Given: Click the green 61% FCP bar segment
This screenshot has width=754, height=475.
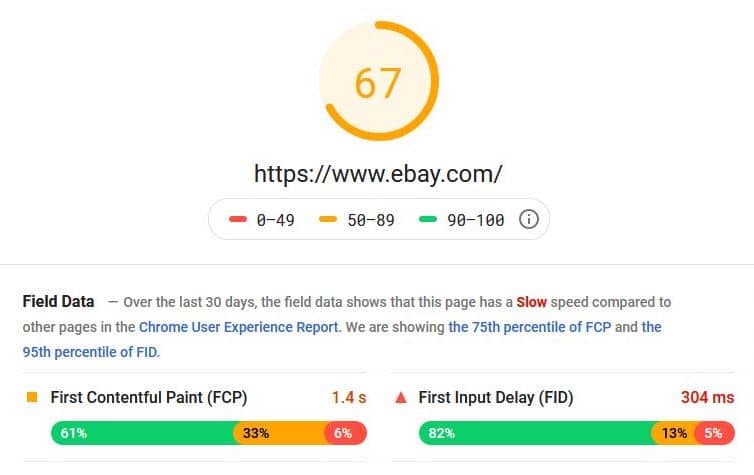Looking at the screenshot, I should [143, 433].
